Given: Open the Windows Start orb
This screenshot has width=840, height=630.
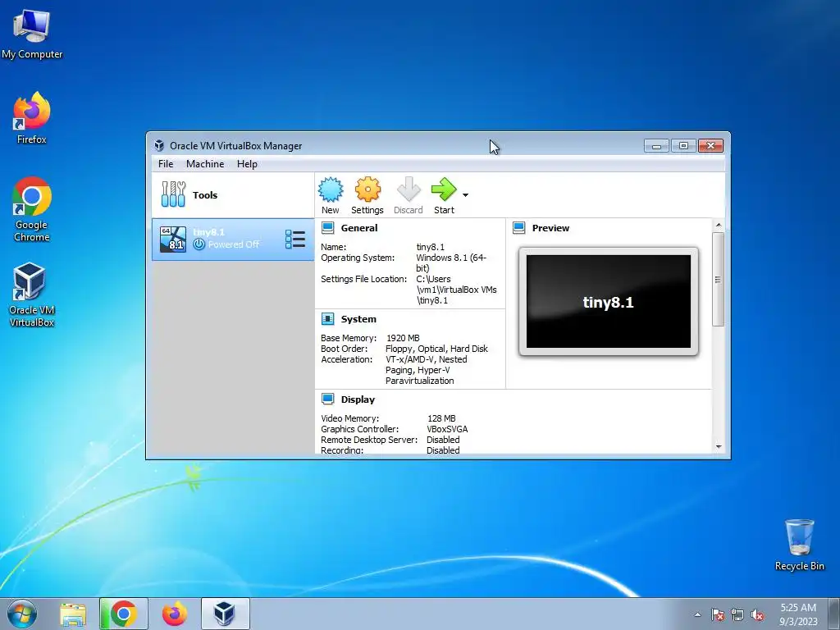Looking at the screenshot, I should point(22,614).
